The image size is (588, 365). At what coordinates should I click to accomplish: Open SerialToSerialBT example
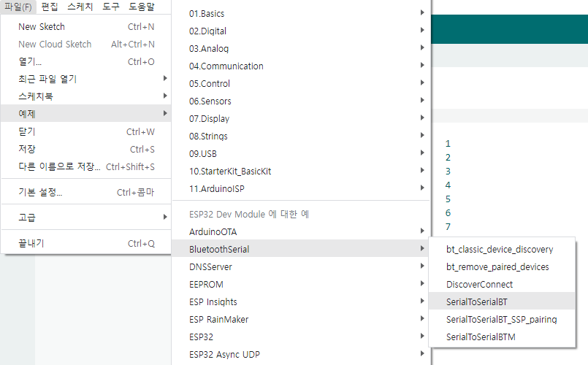502,302
